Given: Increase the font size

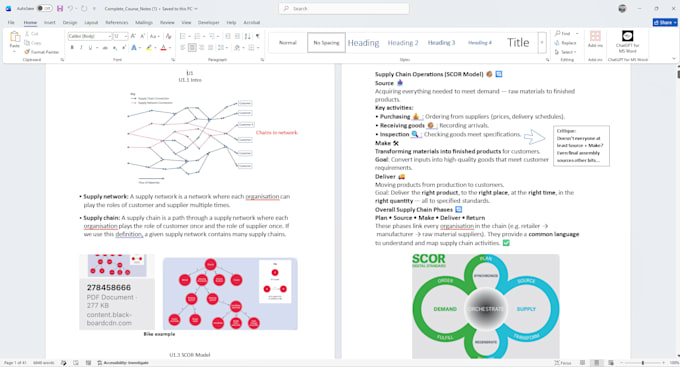Looking at the screenshot, I should (133, 36).
